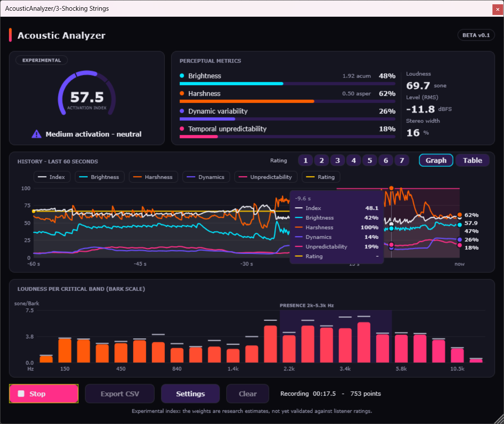Click the Harshness '100%' tooltip value

[x=369, y=227]
